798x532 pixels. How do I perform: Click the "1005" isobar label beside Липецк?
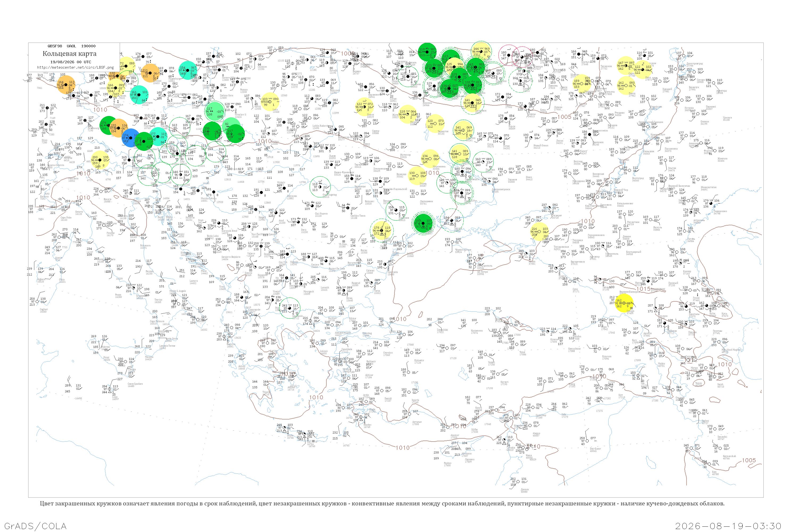coord(564,117)
